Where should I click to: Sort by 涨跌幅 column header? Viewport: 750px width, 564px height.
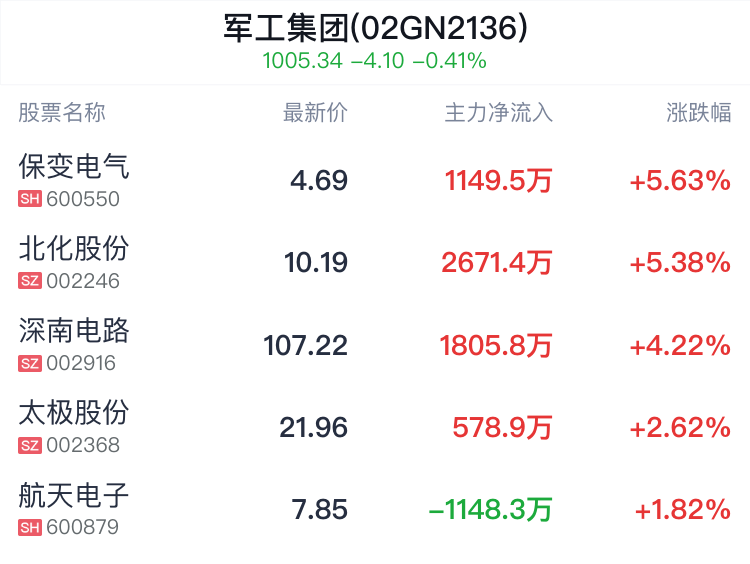click(698, 113)
